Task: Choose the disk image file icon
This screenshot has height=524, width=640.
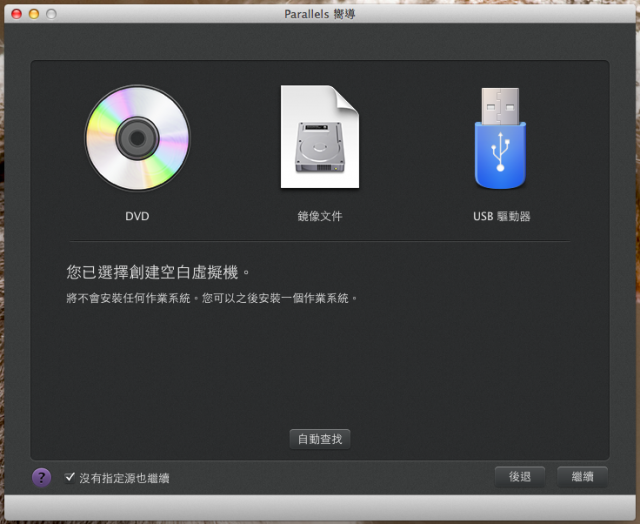Action: (320, 137)
